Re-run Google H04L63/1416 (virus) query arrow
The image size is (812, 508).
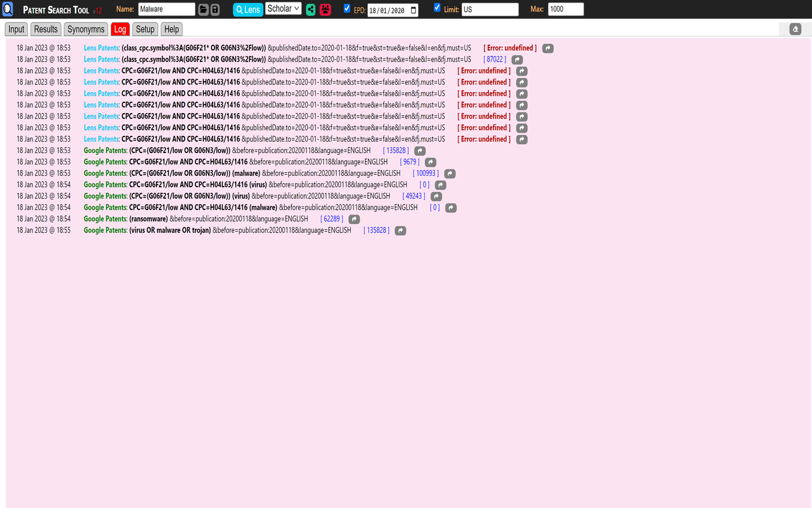(440, 185)
